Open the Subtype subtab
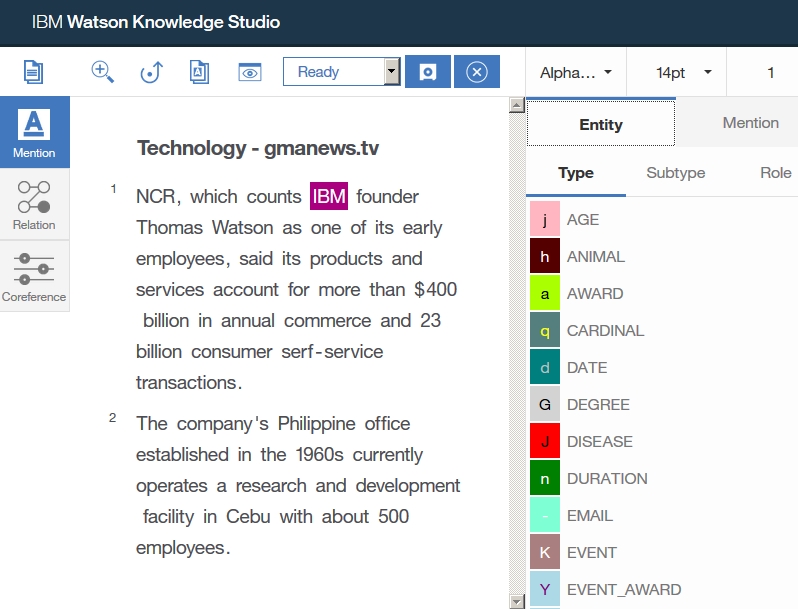The height and width of the screenshot is (609, 798). (675, 173)
